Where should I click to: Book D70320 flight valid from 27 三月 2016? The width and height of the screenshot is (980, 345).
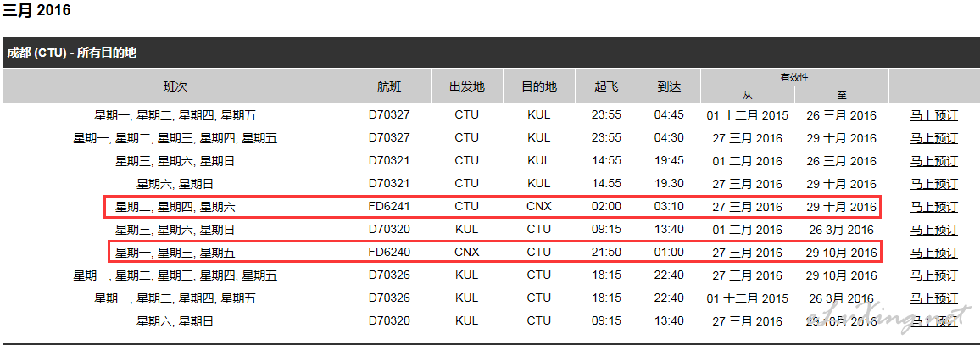933,321
